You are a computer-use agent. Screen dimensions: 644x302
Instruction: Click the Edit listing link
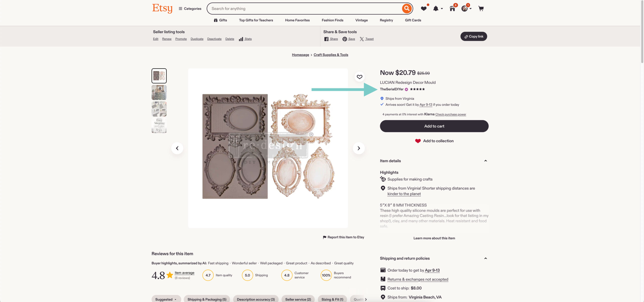point(155,39)
